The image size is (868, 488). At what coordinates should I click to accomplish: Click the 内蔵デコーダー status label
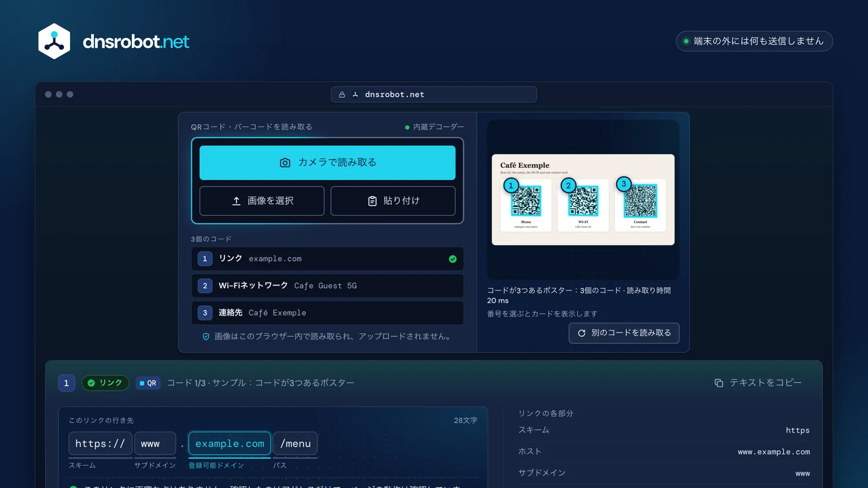click(435, 127)
